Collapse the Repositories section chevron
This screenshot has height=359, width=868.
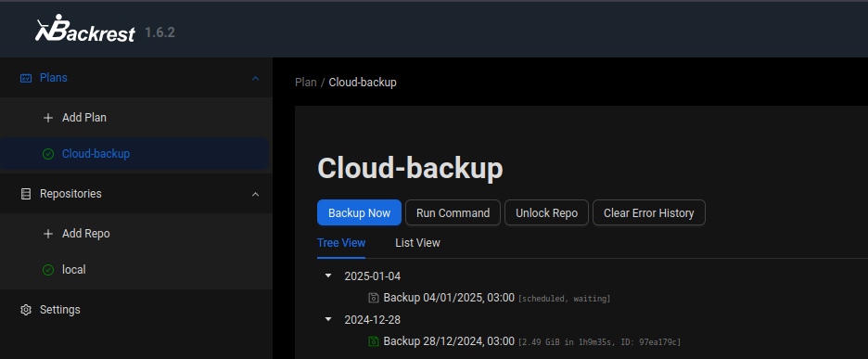255,194
